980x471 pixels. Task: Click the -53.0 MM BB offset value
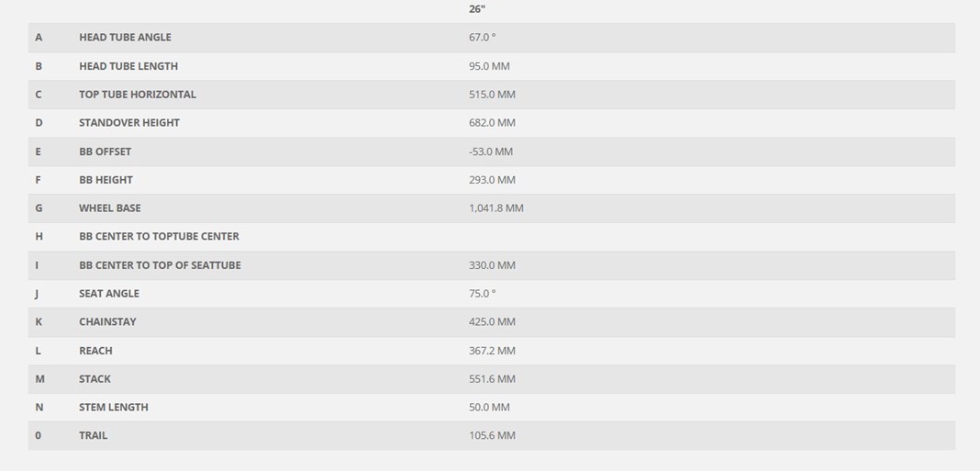point(491,151)
